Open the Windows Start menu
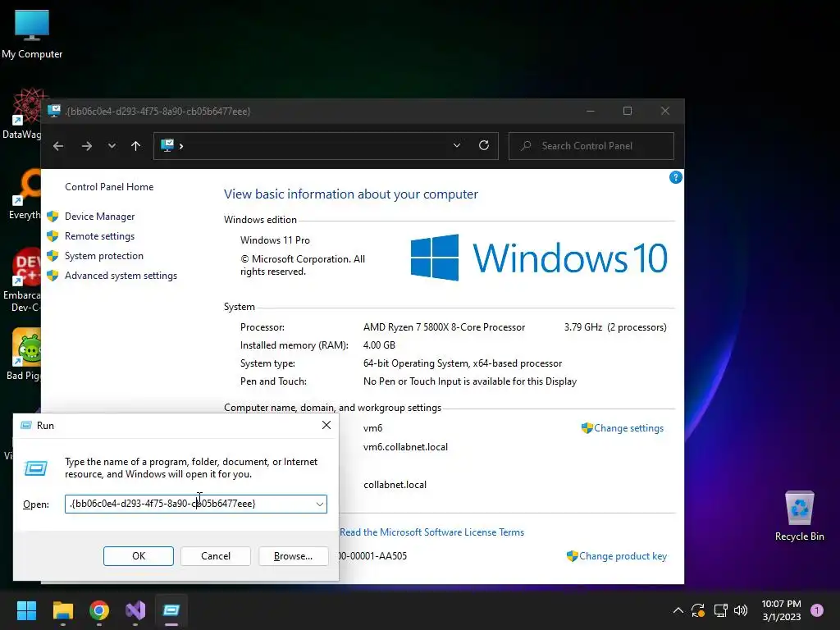This screenshot has width=840, height=630. coord(26,610)
